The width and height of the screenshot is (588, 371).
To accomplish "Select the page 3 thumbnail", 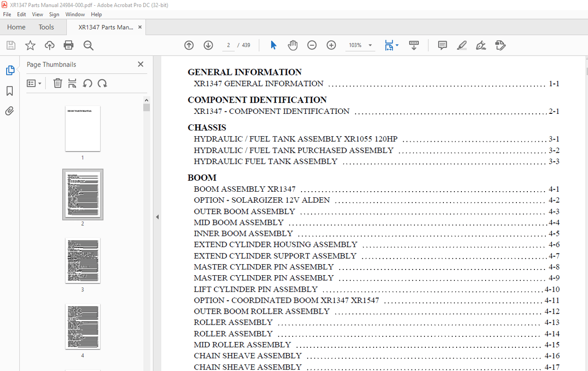I will [83, 260].
